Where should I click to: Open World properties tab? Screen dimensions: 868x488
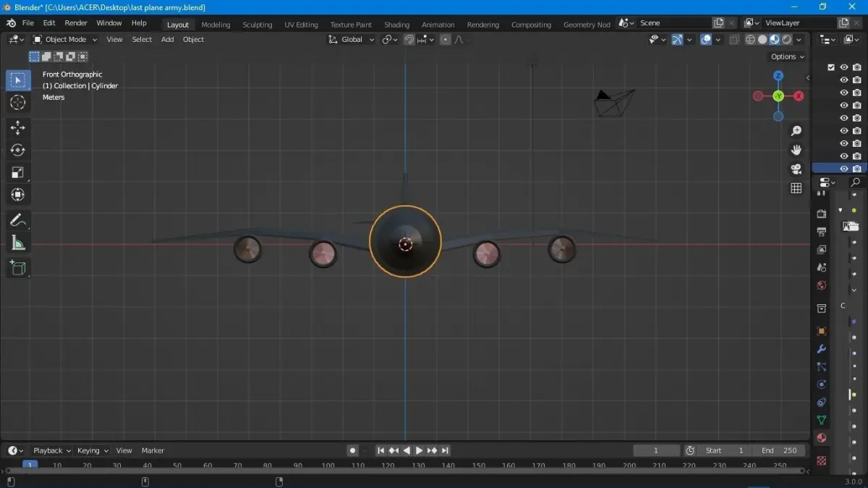point(822,286)
